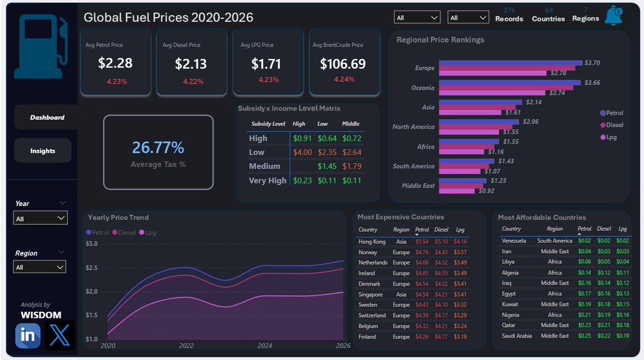Sort by Diesel in Most Expensive Countries table
644x360 pixels.
[441, 229]
